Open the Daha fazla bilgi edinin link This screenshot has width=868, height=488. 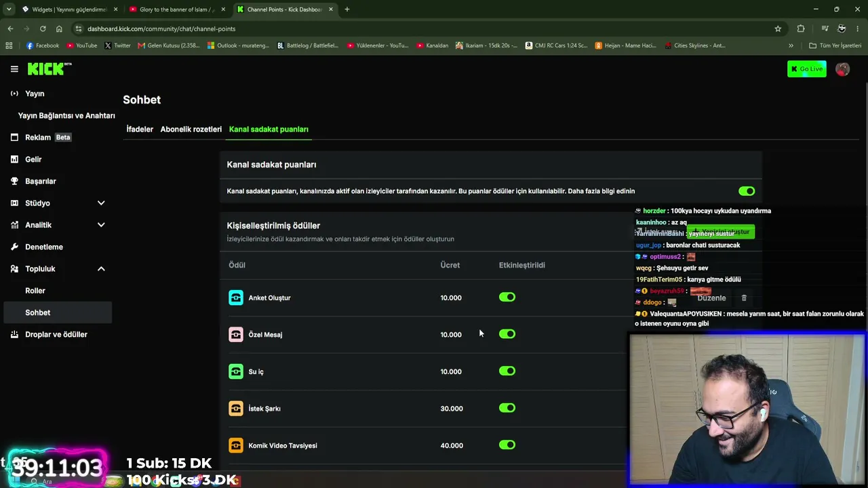[601, 191]
